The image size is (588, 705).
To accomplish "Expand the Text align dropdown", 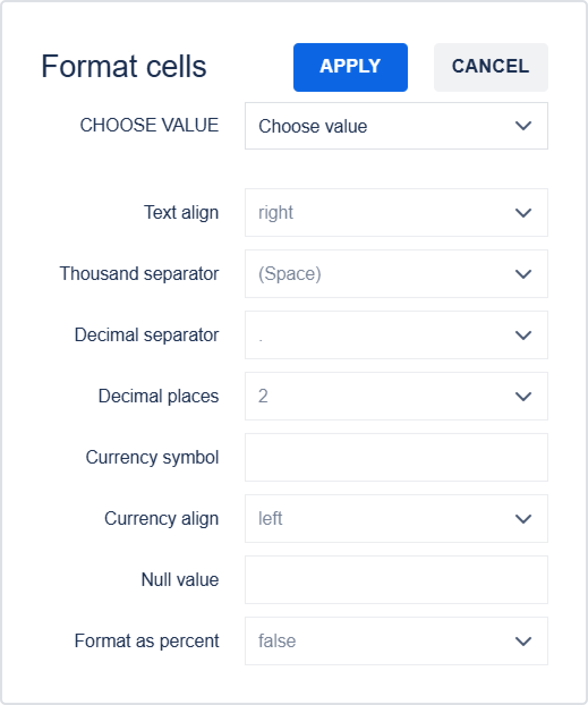I will point(395,213).
